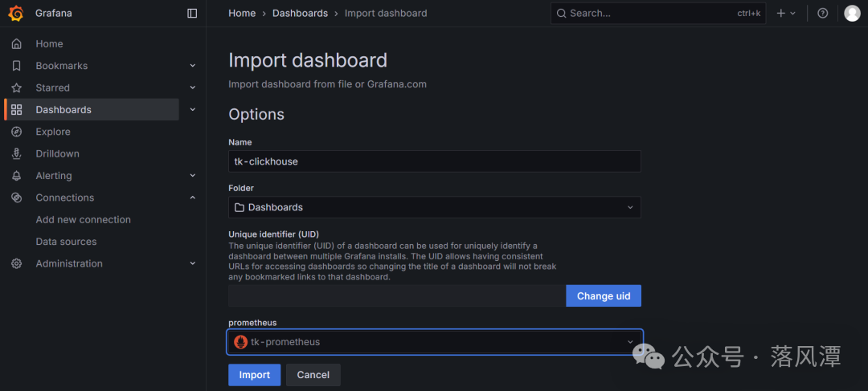This screenshot has width=868, height=391.
Task: Expand the Starred section chevron
Action: (x=193, y=88)
